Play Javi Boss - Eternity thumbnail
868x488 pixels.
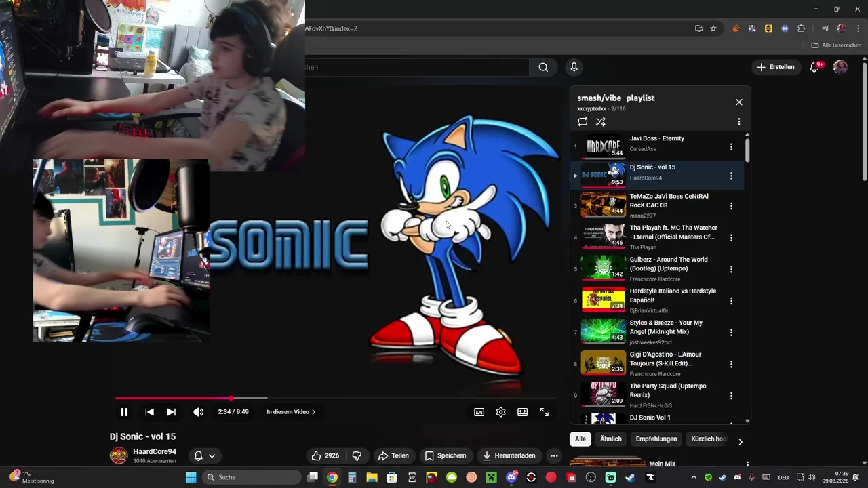point(604,146)
